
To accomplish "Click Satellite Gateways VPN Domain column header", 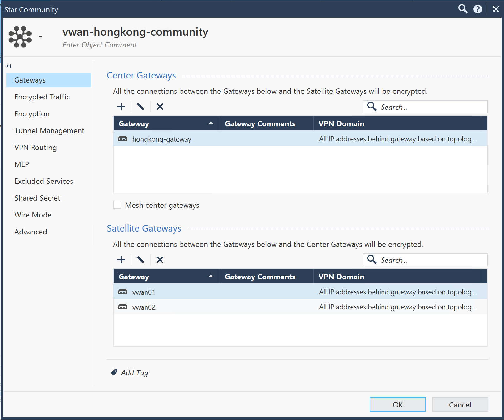I will click(397, 277).
